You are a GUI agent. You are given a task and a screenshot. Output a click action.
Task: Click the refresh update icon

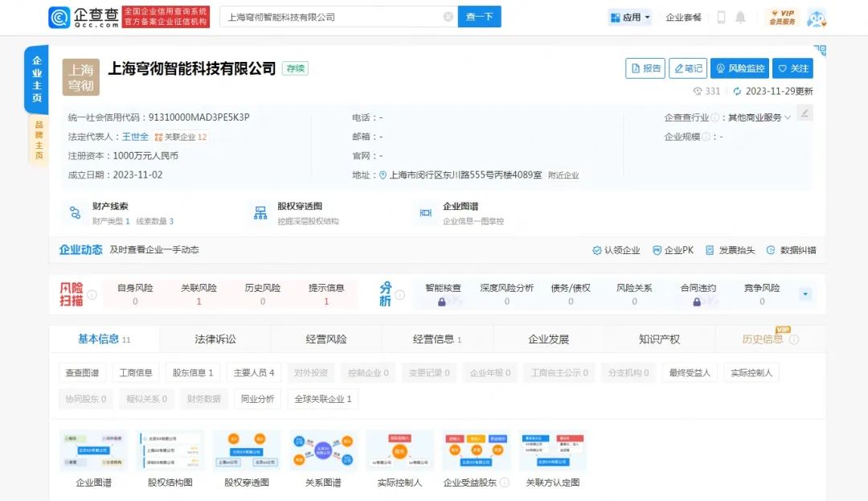(x=737, y=92)
